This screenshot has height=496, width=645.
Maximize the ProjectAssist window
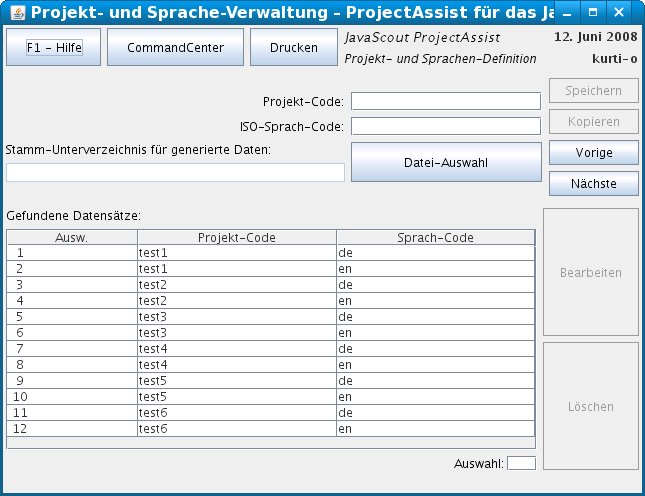tap(593, 13)
